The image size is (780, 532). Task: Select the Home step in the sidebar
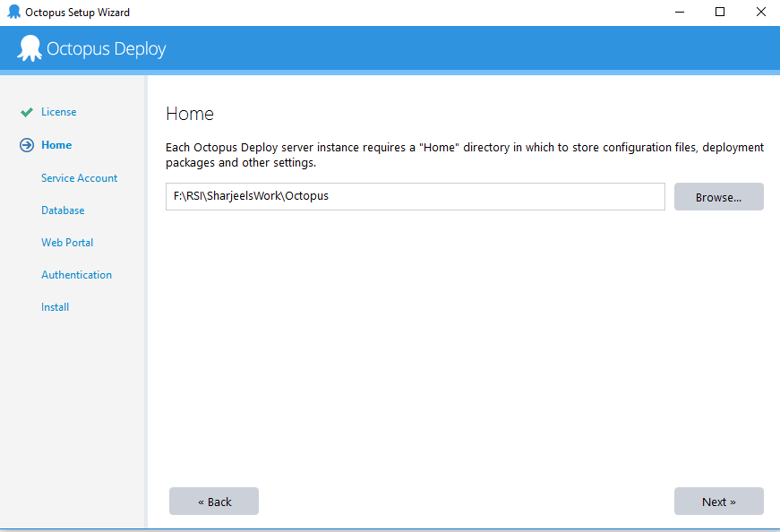tap(56, 145)
